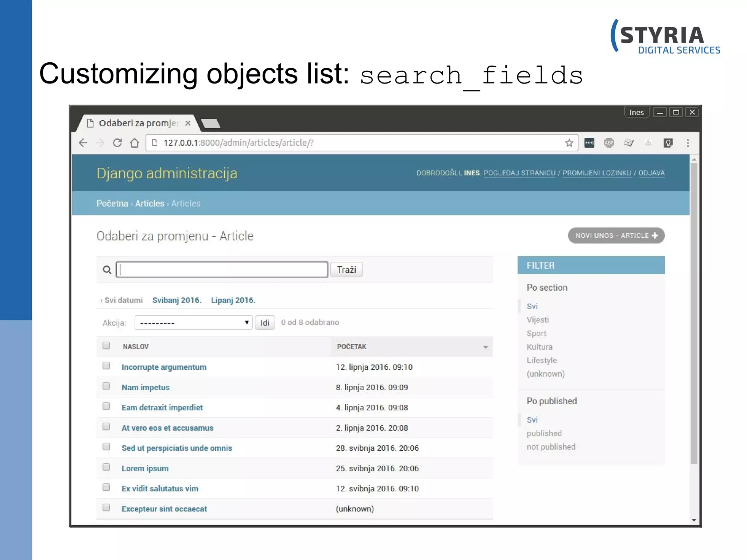Click Promijeni lozinku link

tap(597, 173)
